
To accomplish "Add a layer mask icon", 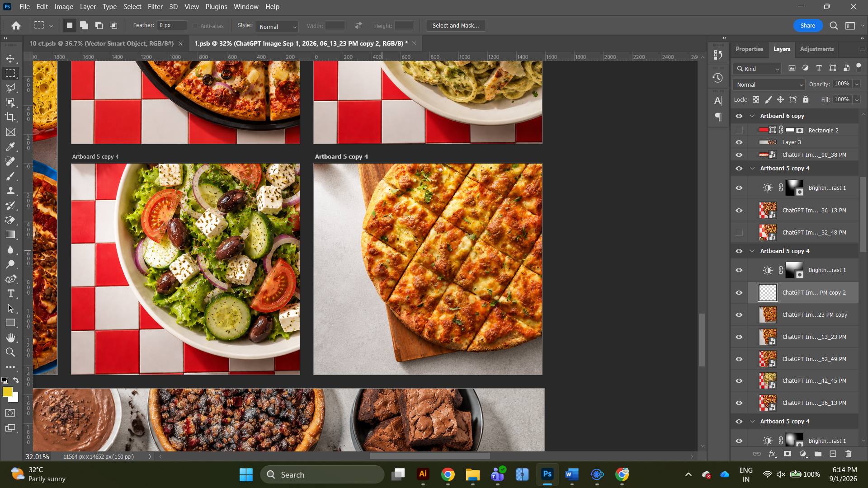I will pos(788,454).
